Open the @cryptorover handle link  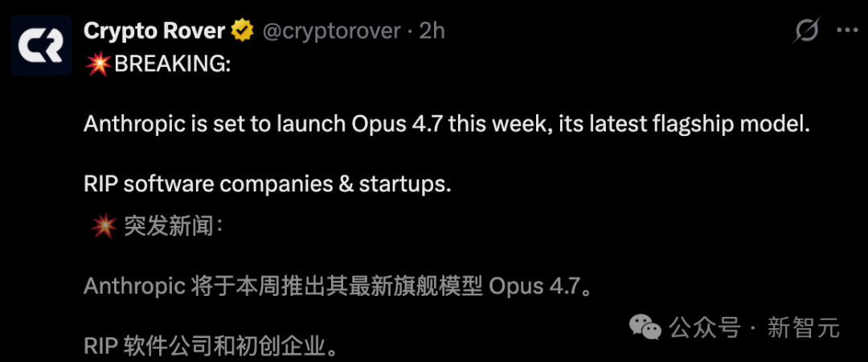[x=330, y=31]
